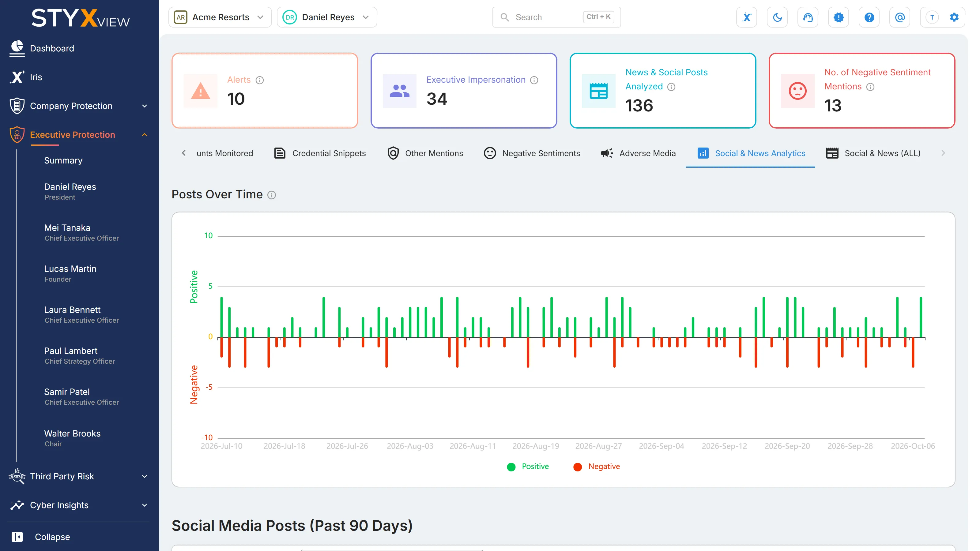Open the support headset icon
The height and width of the screenshot is (551, 980).
(x=808, y=17)
